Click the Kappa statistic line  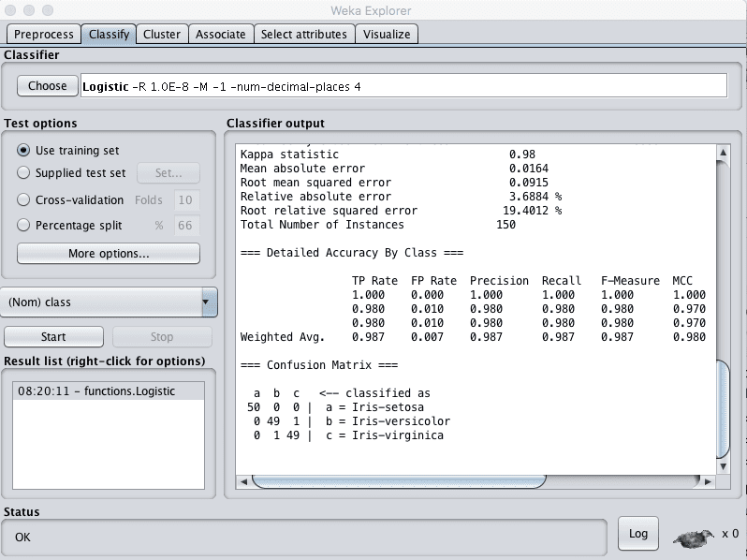click(388, 155)
